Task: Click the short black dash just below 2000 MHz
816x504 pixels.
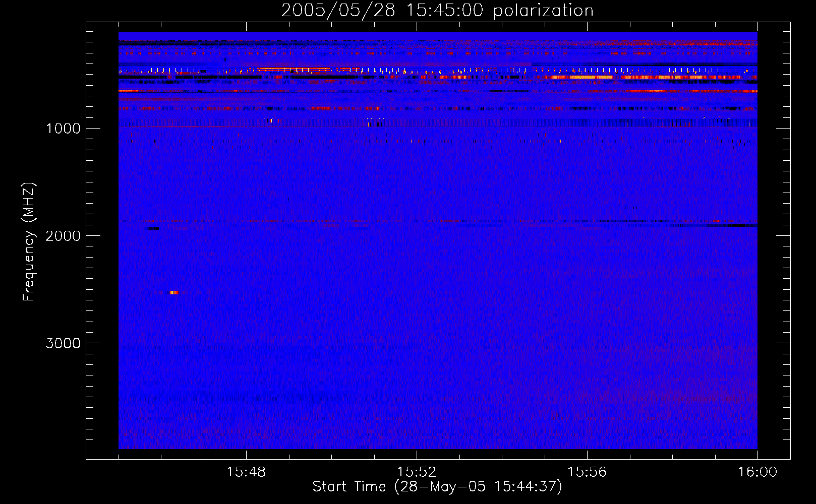Action: (152, 228)
